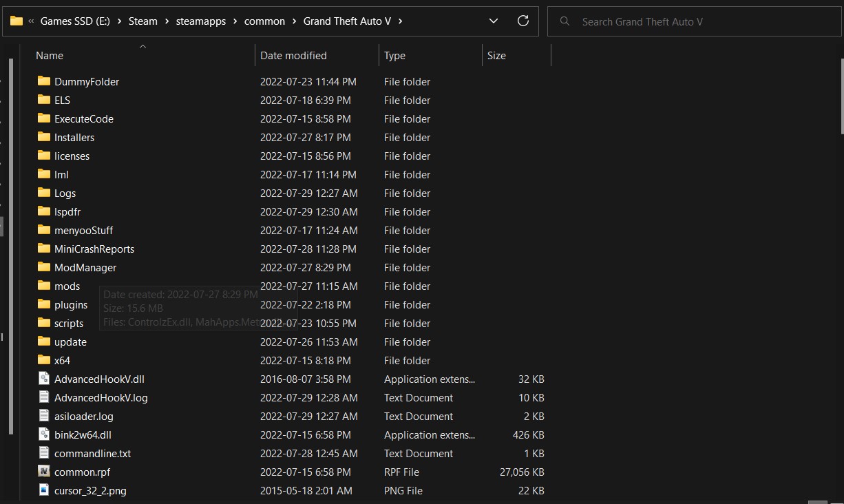The height and width of the screenshot is (504, 844).
Task: Select the plugins folder icon
Action: pos(44,304)
